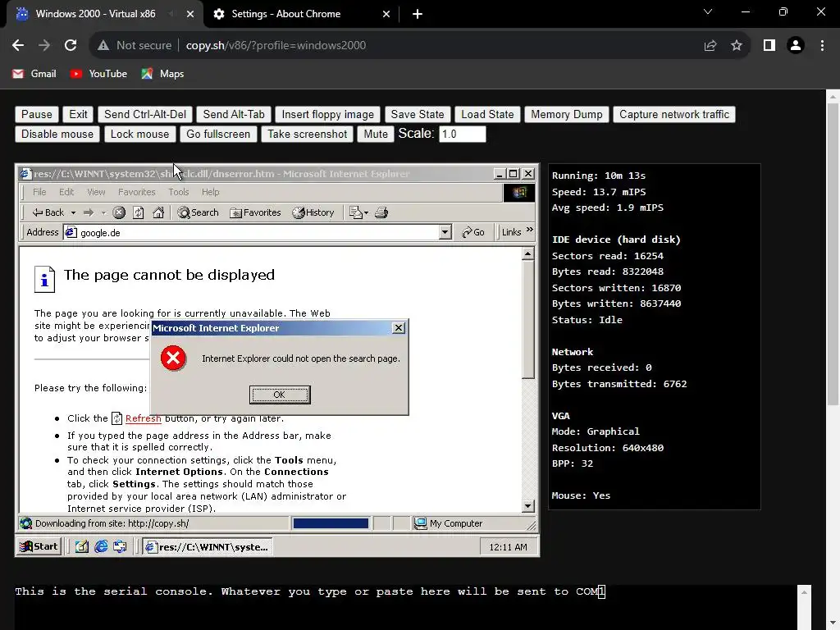Click the IE Back button
Screen dimensions: 840x630
pyautogui.click(x=48, y=212)
